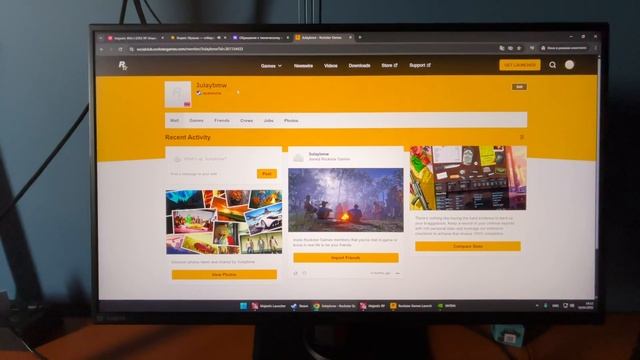This screenshot has height=360, width=640.
Task: Open the photo collage thumbnail
Action: [224, 222]
